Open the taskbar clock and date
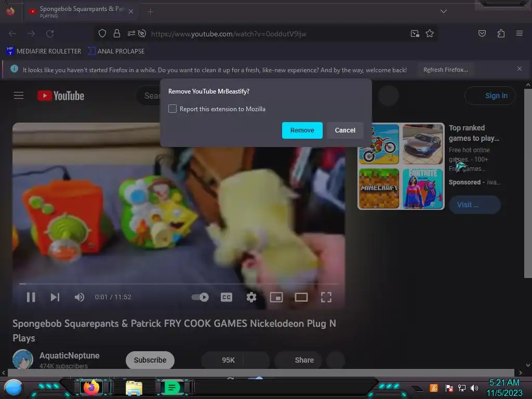 [x=504, y=388]
